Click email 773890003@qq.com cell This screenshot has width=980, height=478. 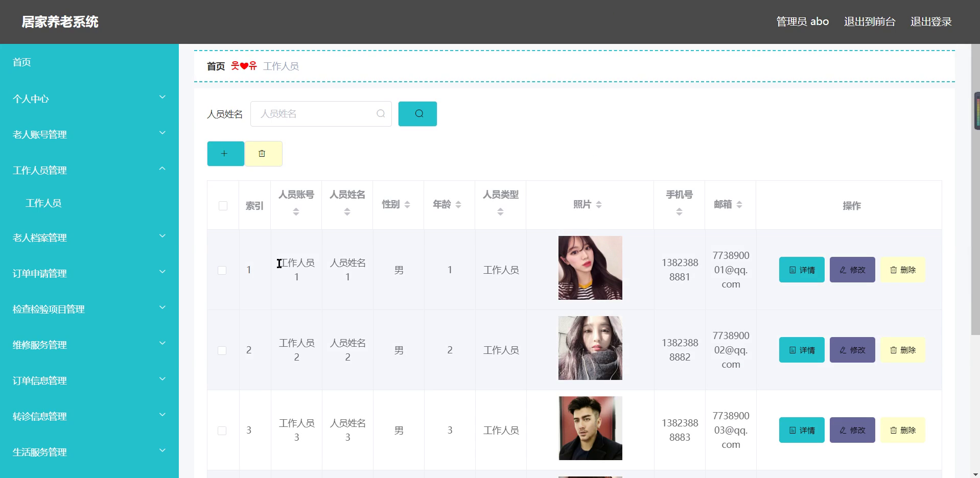(x=731, y=430)
